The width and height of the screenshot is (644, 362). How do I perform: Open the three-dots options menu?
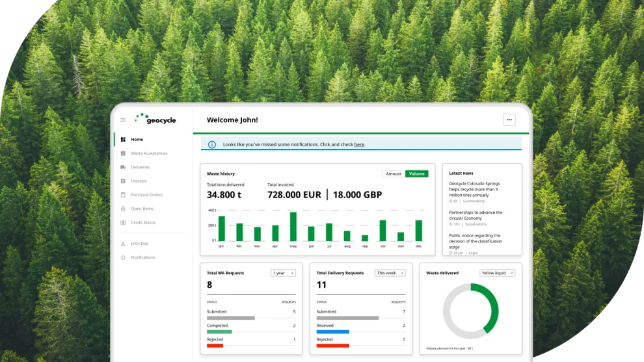(x=509, y=120)
